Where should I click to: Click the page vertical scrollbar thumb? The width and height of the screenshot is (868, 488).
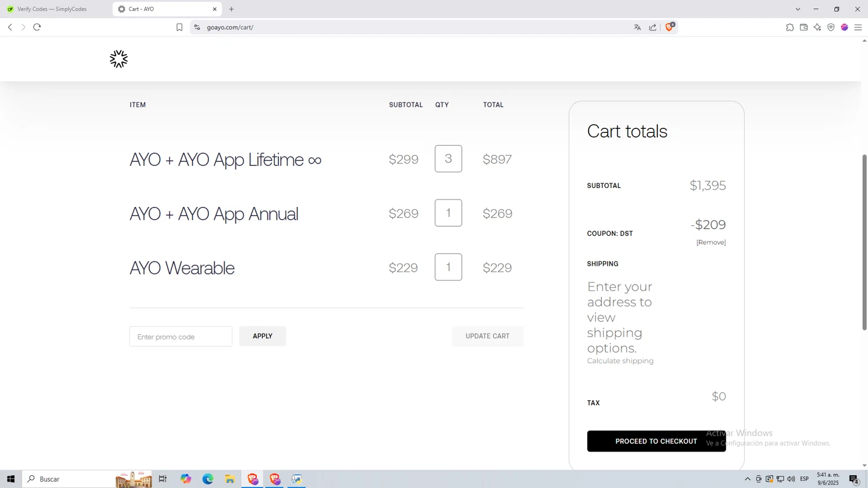[865, 242]
